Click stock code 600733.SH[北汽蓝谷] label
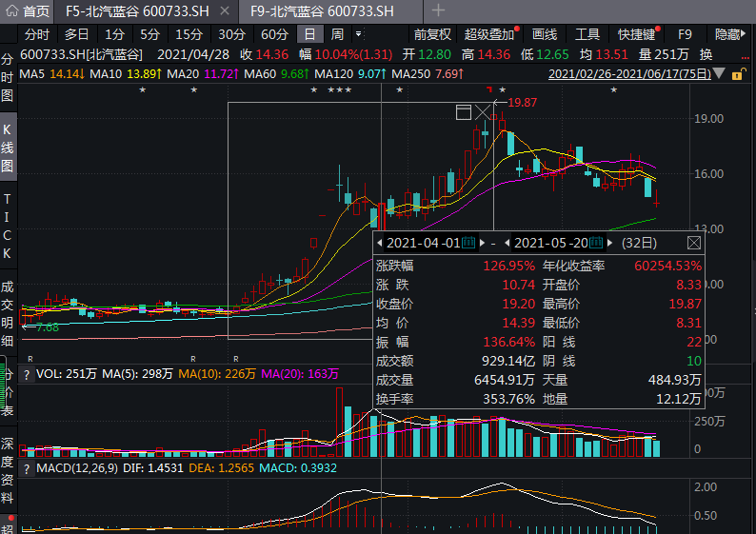 pos(81,54)
